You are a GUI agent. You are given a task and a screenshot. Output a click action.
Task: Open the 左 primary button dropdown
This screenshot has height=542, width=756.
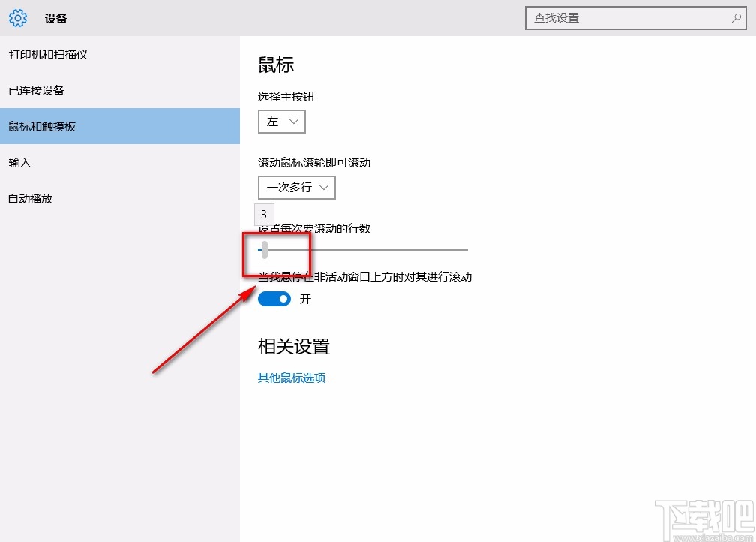[281, 121]
